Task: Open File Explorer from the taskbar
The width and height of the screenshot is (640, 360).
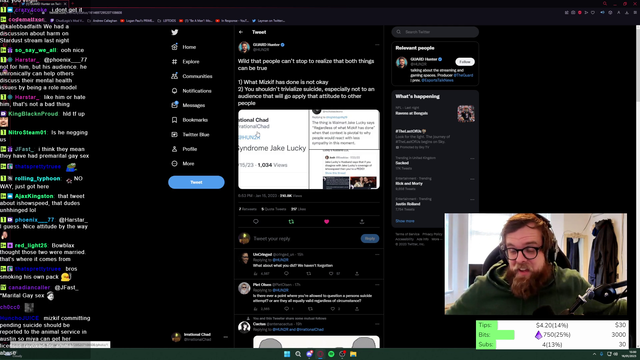Action: tap(353, 354)
